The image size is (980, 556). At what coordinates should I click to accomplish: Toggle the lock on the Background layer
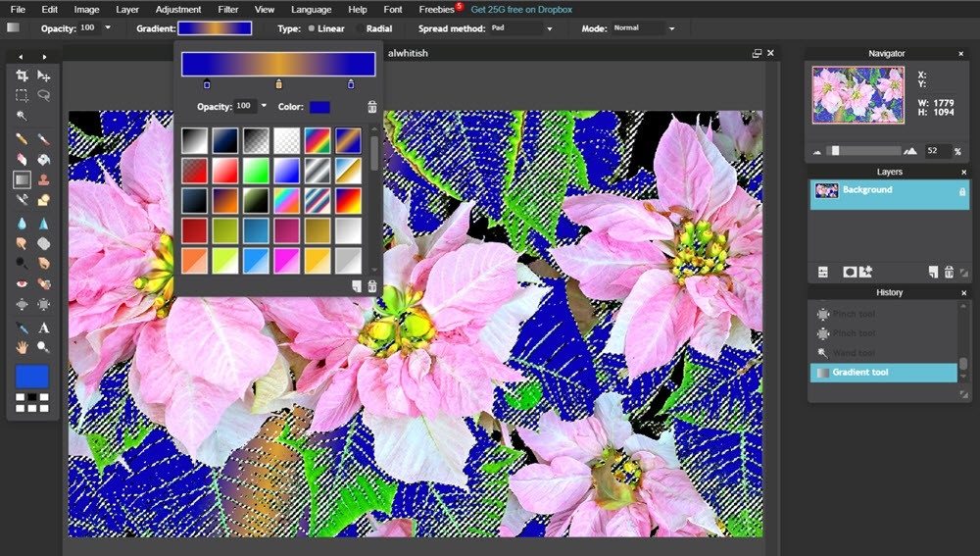961,191
